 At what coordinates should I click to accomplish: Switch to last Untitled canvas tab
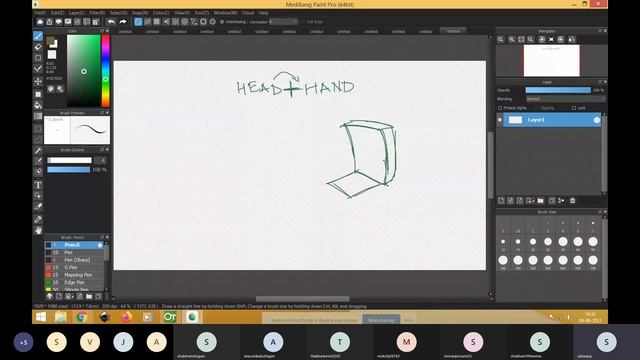tap(453, 31)
